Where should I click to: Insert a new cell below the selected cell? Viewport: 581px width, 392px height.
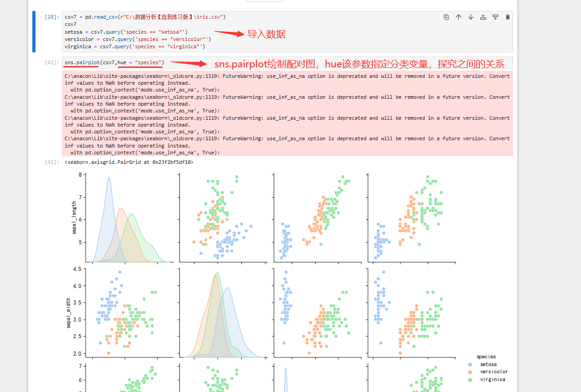click(x=495, y=17)
